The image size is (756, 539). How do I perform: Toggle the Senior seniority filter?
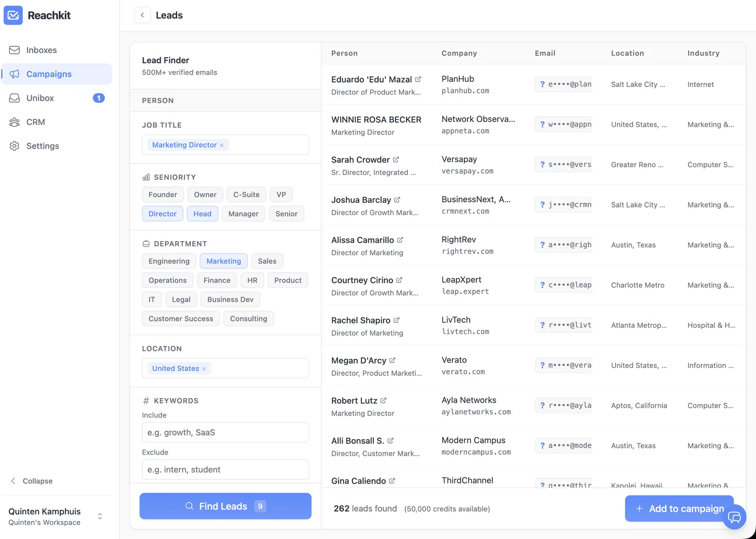tap(286, 214)
